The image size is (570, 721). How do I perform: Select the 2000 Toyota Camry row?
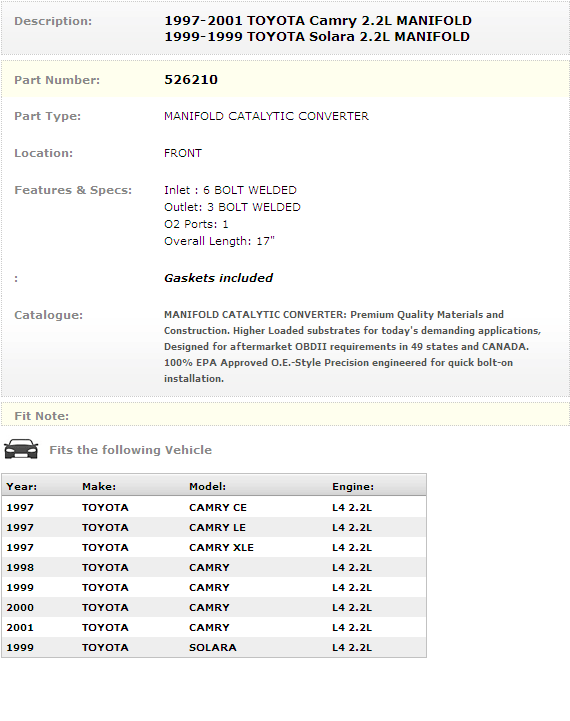point(214,607)
